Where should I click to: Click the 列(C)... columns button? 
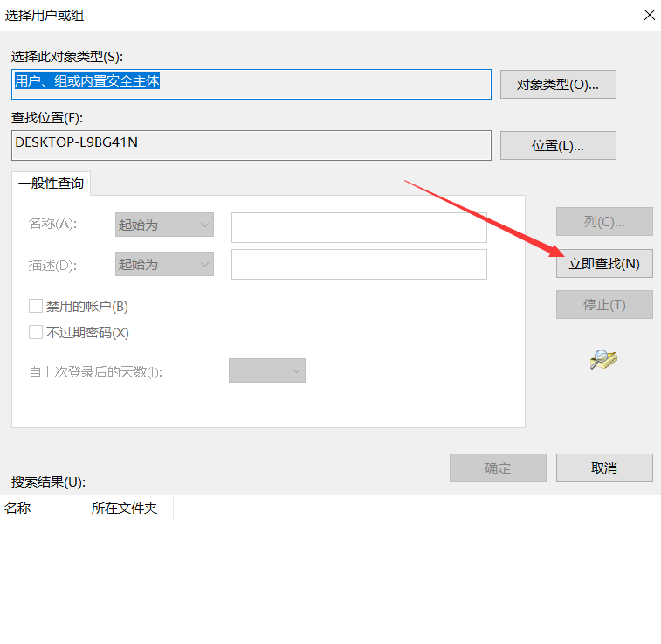tap(604, 221)
